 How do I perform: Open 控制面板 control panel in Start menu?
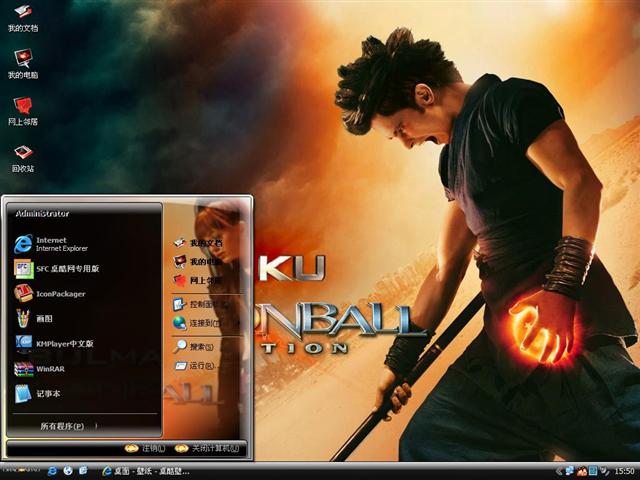[x=200, y=304]
